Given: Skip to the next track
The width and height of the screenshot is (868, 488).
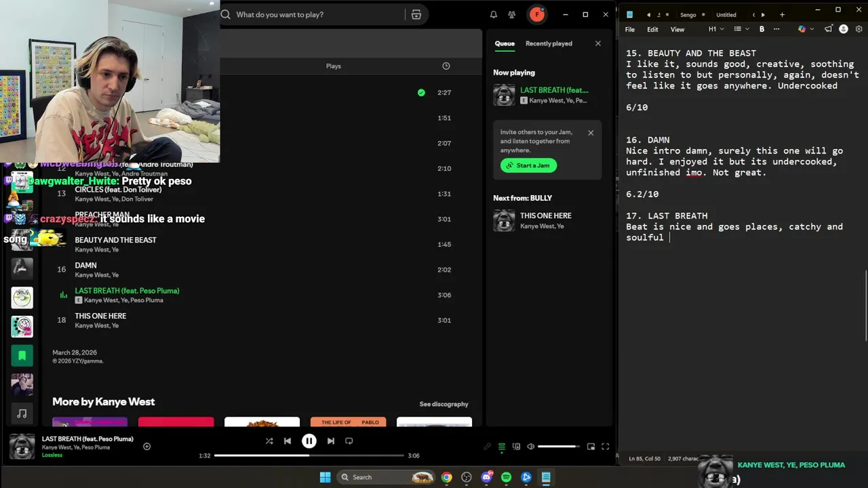Looking at the screenshot, I should coord(330,441).
